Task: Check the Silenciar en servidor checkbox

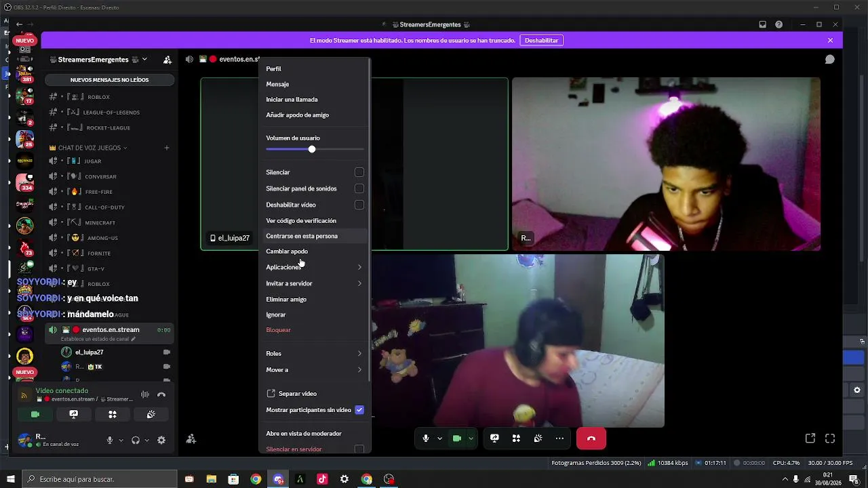Action: click(359, 449)
